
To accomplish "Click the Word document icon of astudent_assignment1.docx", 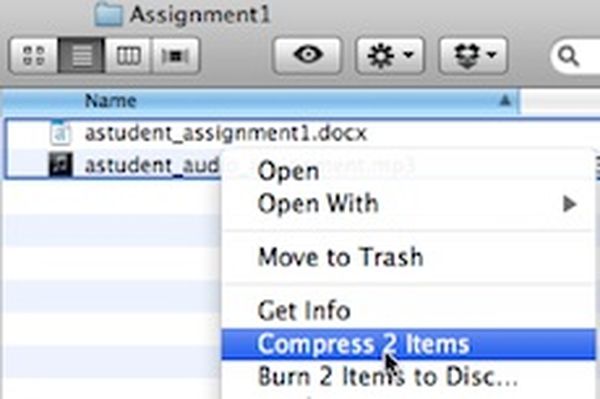I will 60,133.
